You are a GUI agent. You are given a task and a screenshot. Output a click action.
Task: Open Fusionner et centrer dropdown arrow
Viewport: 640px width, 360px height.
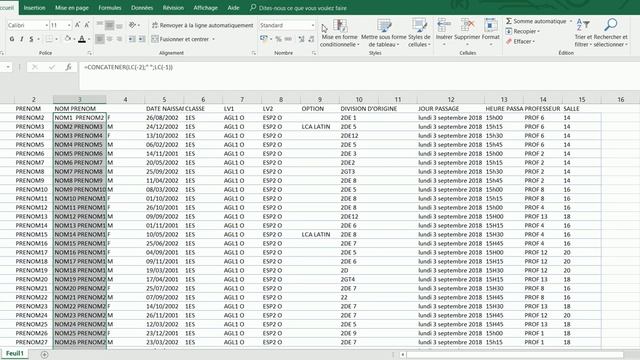click(213, 39)
